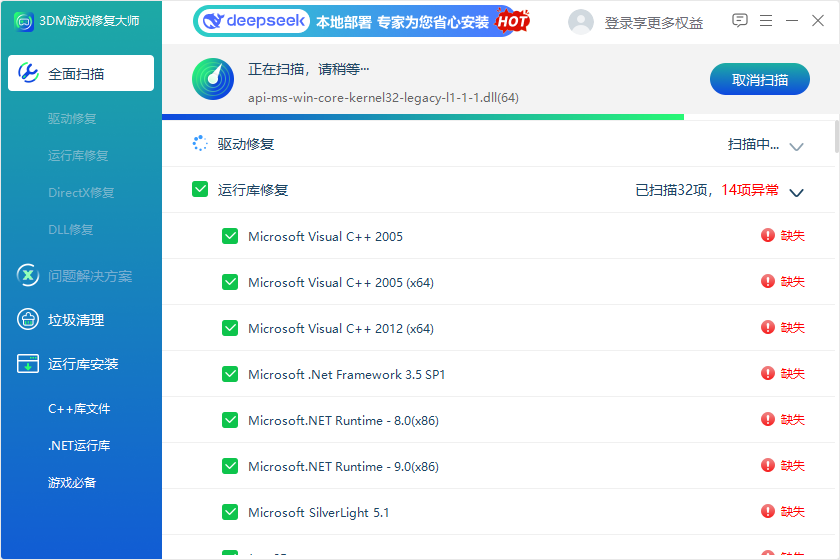Expand the 驱动修复 section chevron
Screen dimensions: 840x560
[x=796, y=146]
